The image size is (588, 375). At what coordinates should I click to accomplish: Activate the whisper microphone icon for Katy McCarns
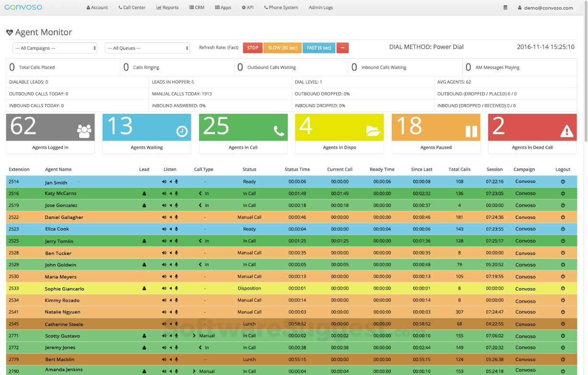pyautogui.click(x=177, y=193)
